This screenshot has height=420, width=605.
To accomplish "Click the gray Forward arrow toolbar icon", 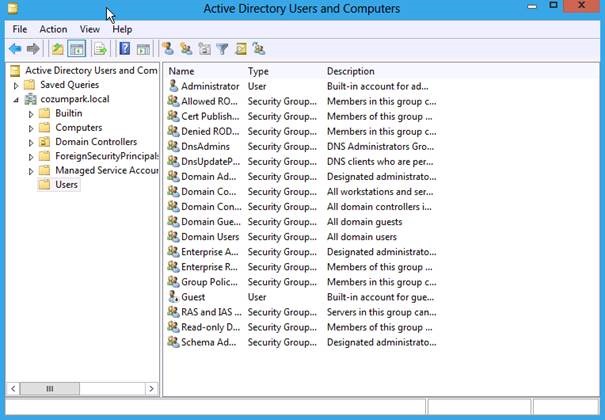I will [x=33, y=49].
